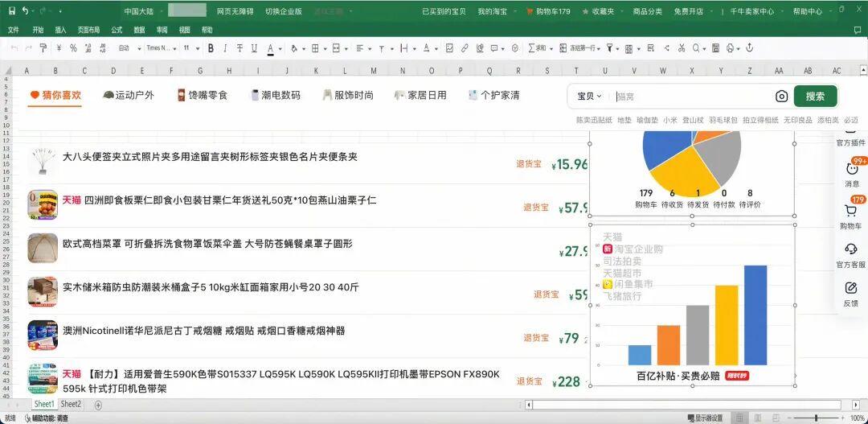Toggle underline formatting

[254, 48]
